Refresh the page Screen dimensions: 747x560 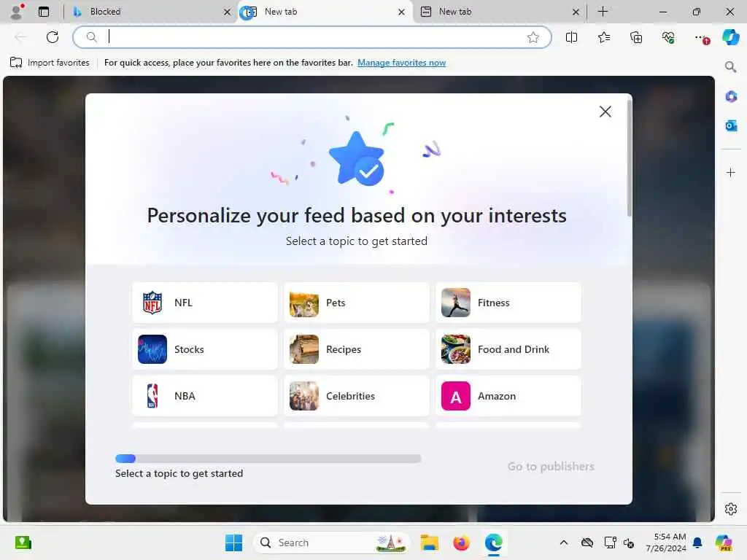tap(53, 37)
